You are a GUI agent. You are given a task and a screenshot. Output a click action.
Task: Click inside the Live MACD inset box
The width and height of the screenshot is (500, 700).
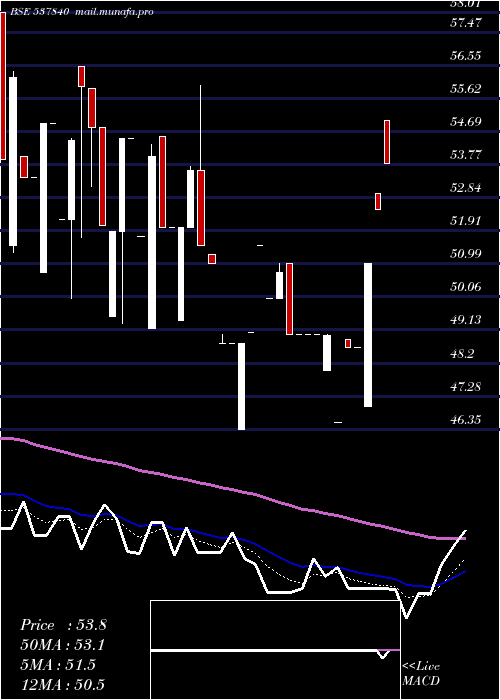(275, 650)
